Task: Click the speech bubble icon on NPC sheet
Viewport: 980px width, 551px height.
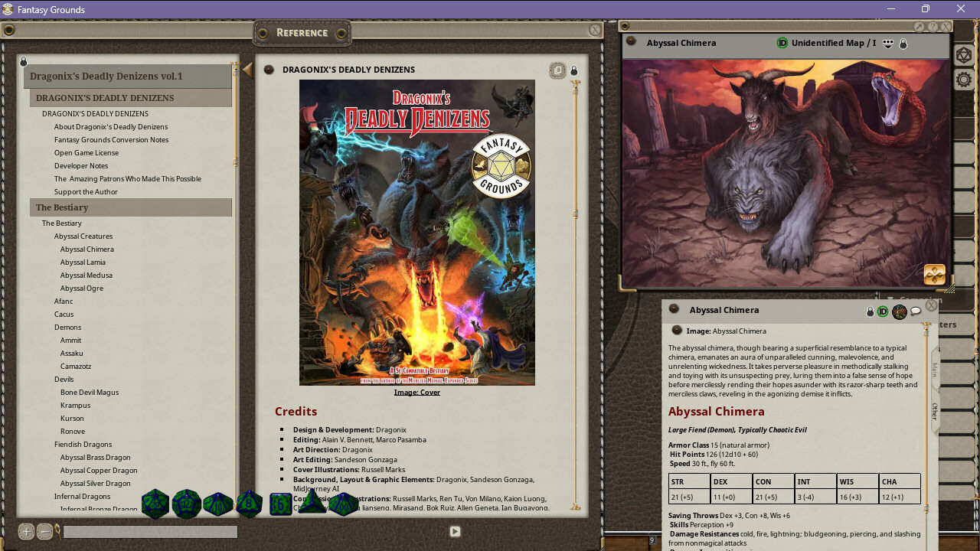Action: pyautogui.click(x=916, y=311)
